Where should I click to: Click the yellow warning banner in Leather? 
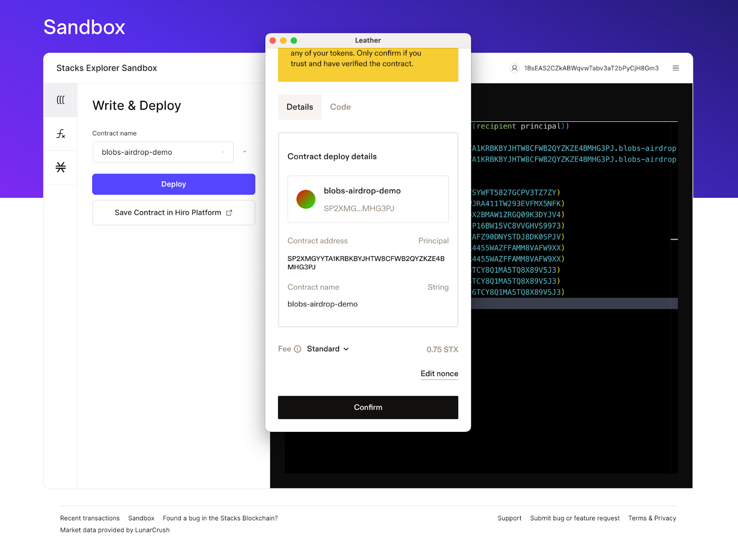pos(368,65)
